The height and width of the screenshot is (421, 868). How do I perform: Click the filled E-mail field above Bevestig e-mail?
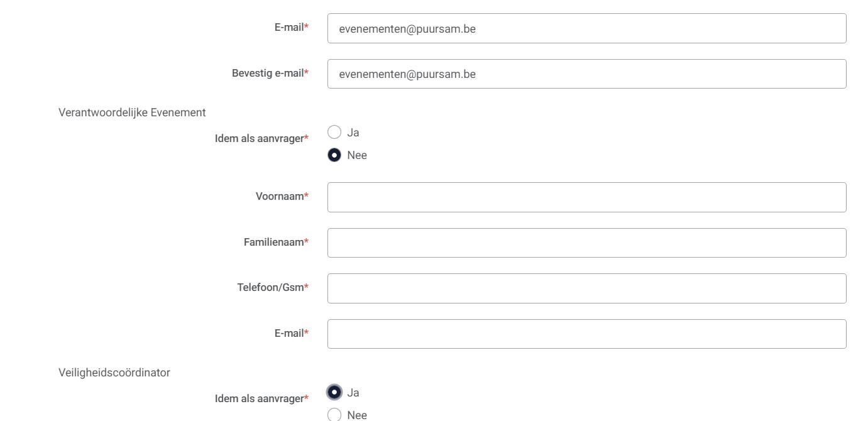point(586,28)
